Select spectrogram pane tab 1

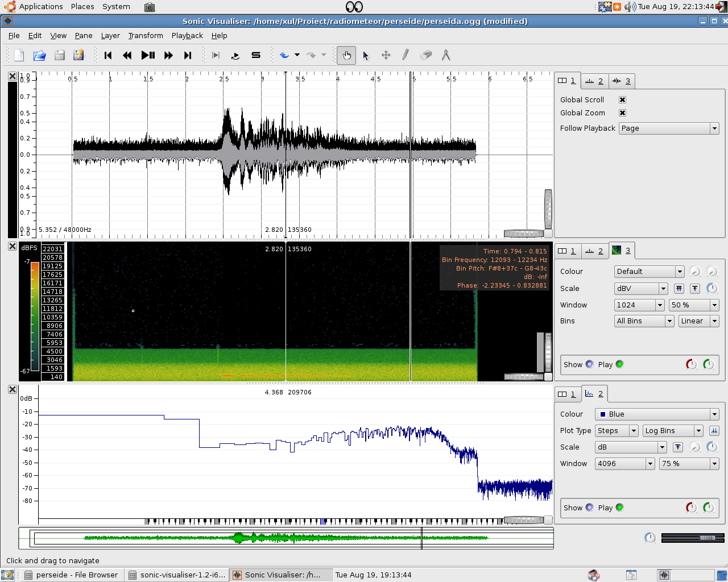point(567,251)
